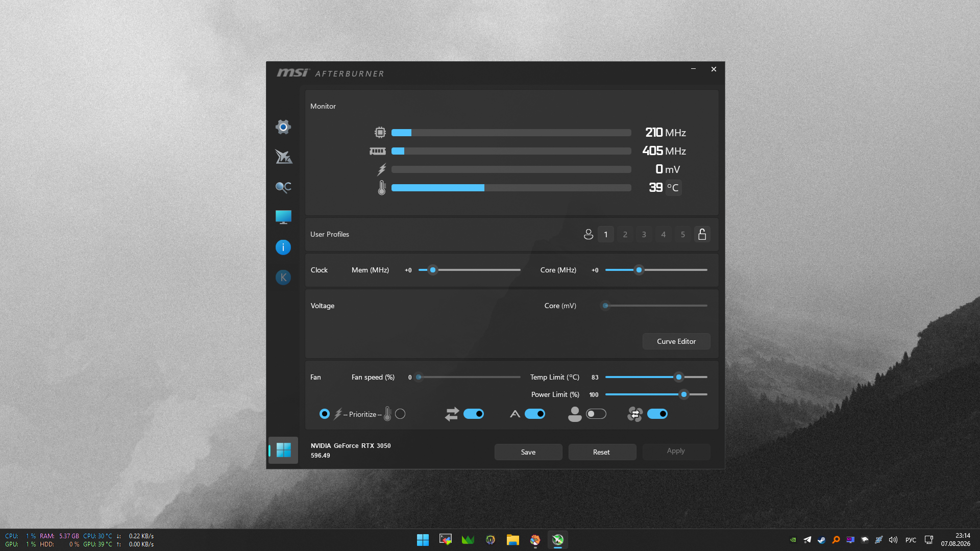Screen dimensions: 980x551
Task: Click the NVIDIA GeForce RTX 3050 label
Action: tap(351, 445)
